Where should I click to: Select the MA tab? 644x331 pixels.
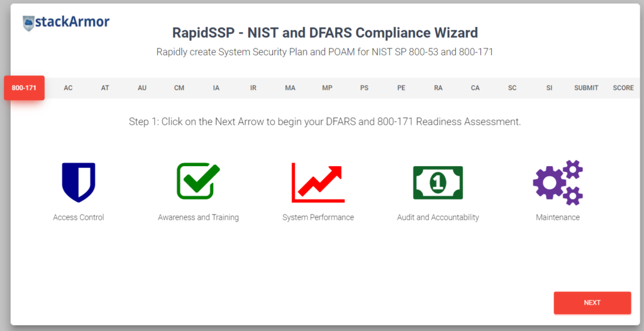pyautogui.click(x=290, y=88)
